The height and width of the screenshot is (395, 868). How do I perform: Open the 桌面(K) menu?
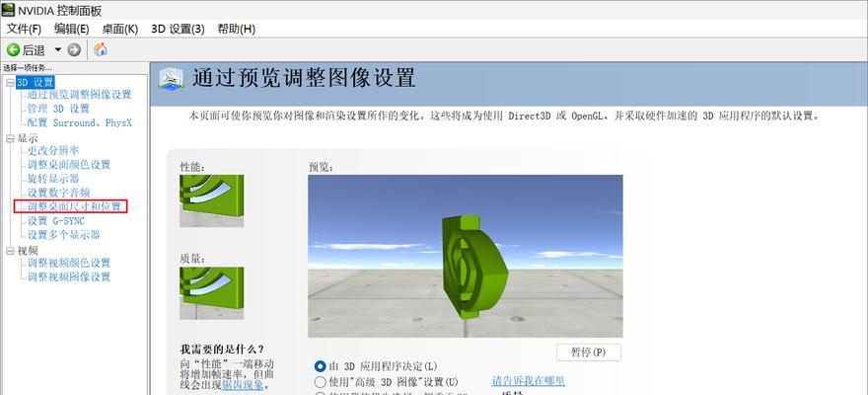point(119,30)
